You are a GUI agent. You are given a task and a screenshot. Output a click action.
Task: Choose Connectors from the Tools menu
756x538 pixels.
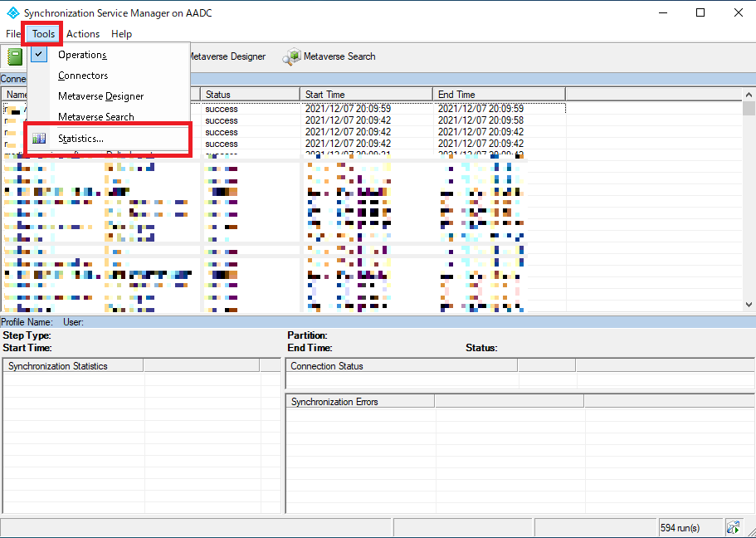(x=108, y=76)
